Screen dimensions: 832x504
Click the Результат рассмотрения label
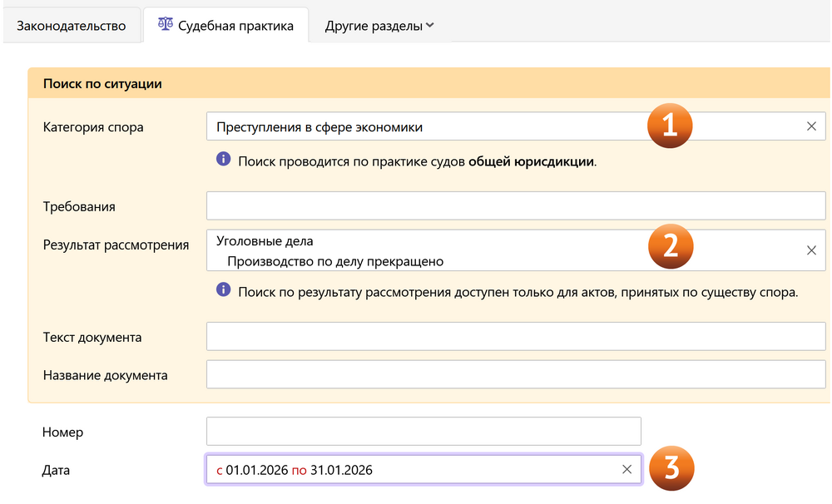pyautogui.click(x=116, y=245)
